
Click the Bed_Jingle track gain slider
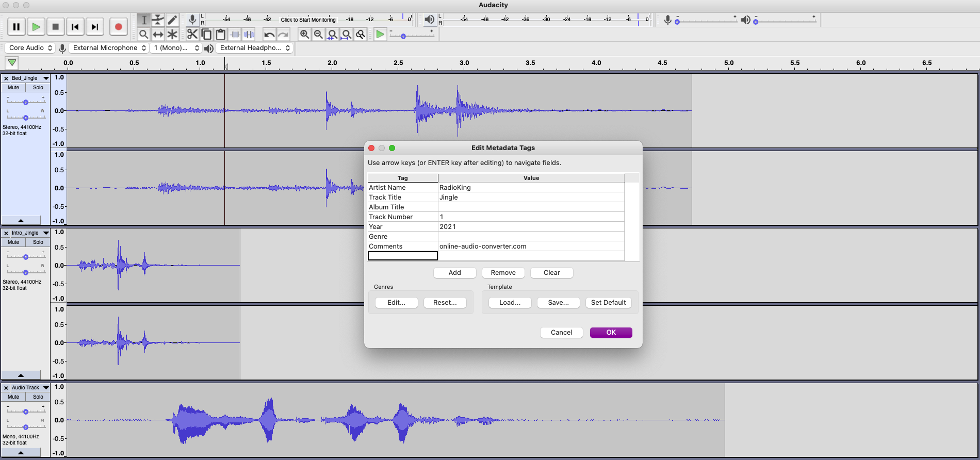click(x=25, y=102)
